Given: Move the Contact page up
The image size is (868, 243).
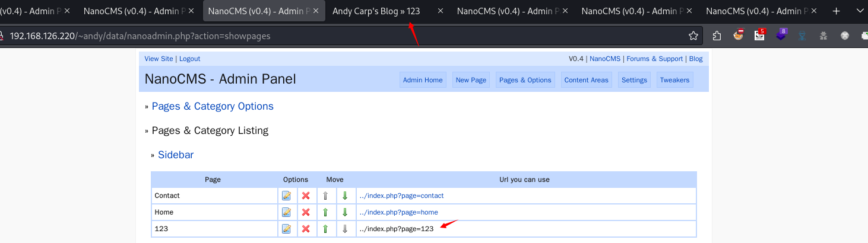Looking at the screenshot, I should [325, 196].
